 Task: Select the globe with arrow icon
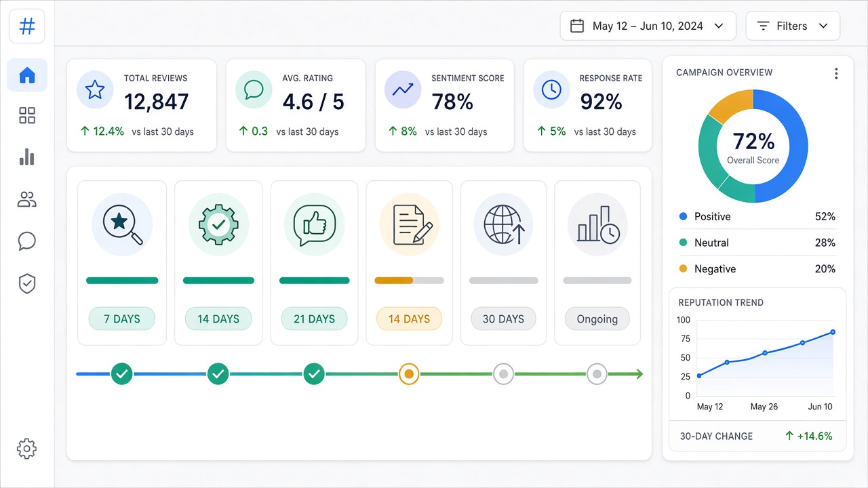503,224
